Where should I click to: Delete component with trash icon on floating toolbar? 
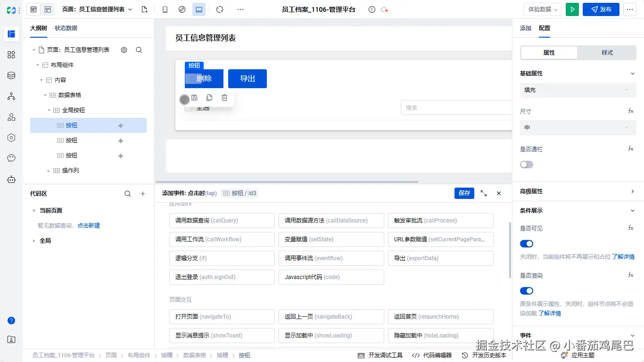tap(224, 98)
